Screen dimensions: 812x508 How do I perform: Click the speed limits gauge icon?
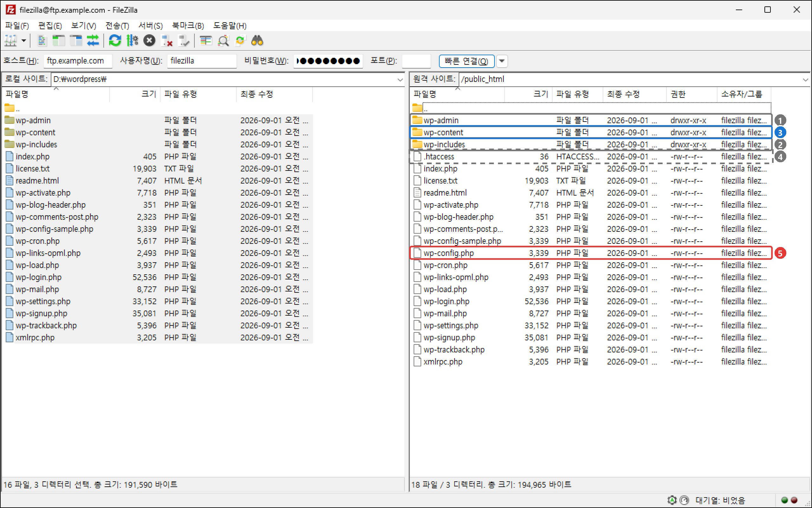pos(684,500)
